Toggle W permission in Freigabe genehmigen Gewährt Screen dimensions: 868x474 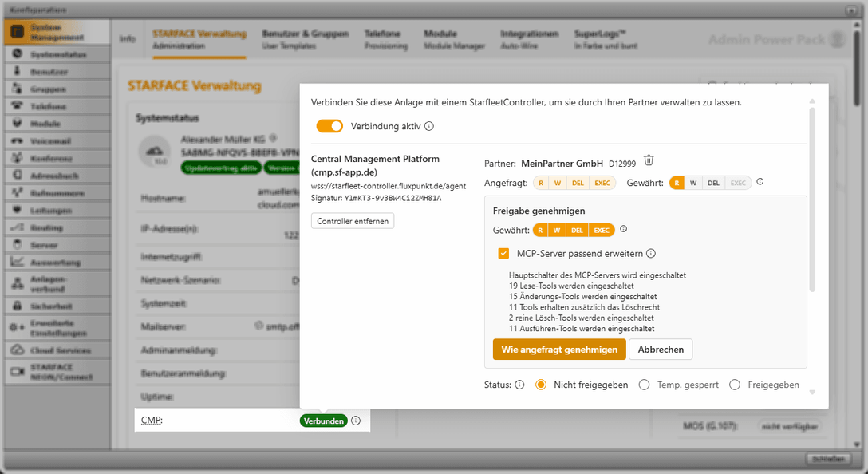[x=556, y=231]
